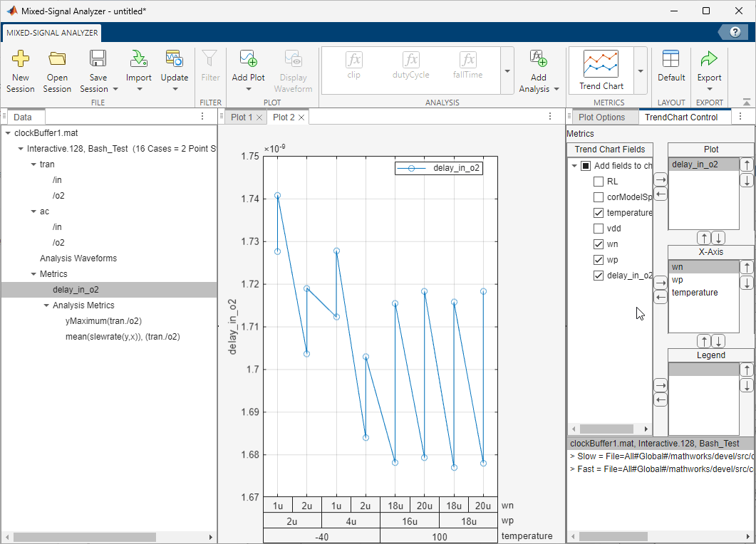Image resolution: width=756 pixels, height=544 pixels.
Task: Check the vdd field checkbox
Action: click(x=599, y=229)
